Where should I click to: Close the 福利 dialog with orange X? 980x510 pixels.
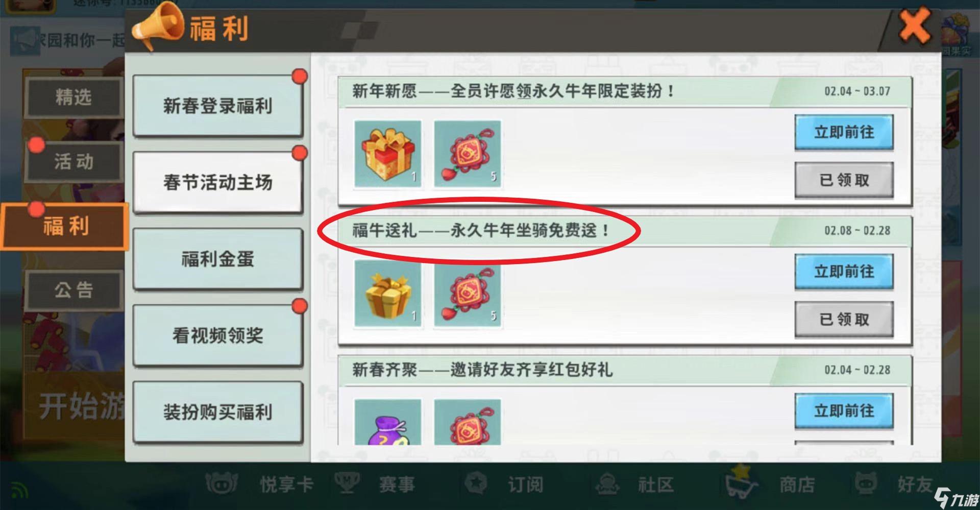pos(914,27)
